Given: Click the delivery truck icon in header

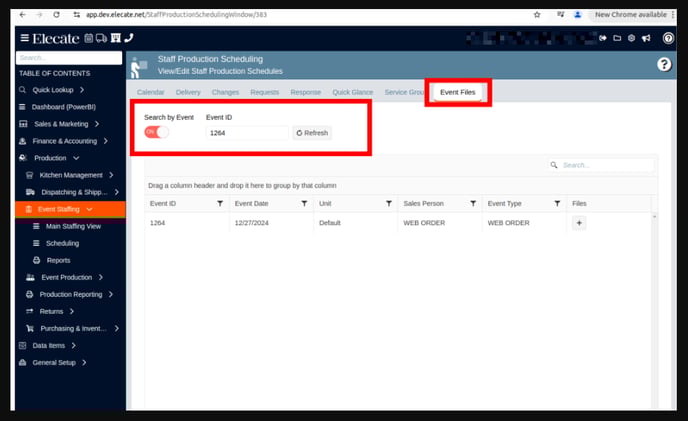Looking at the screenshot, I should pyautogui.click(x=102, y=38).
